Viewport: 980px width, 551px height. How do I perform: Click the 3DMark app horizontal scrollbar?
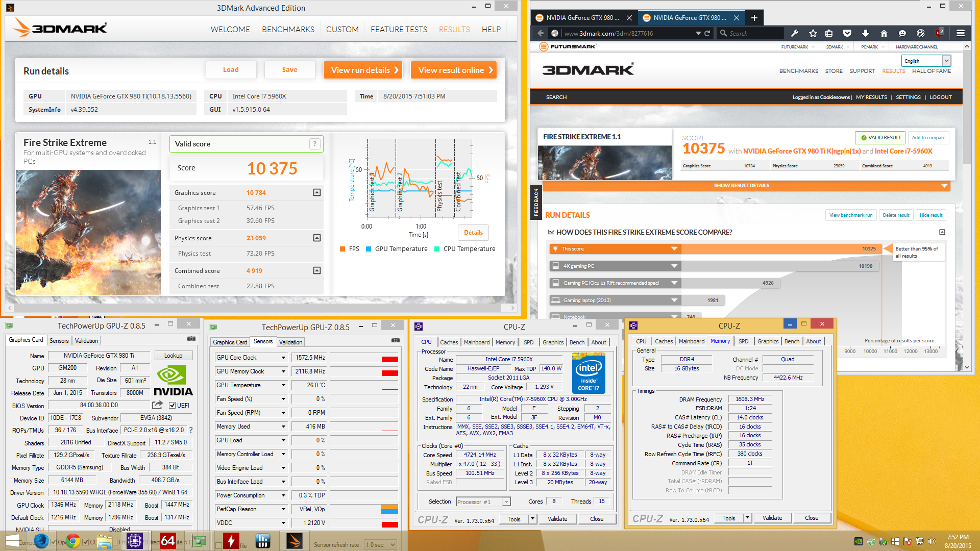260,308
